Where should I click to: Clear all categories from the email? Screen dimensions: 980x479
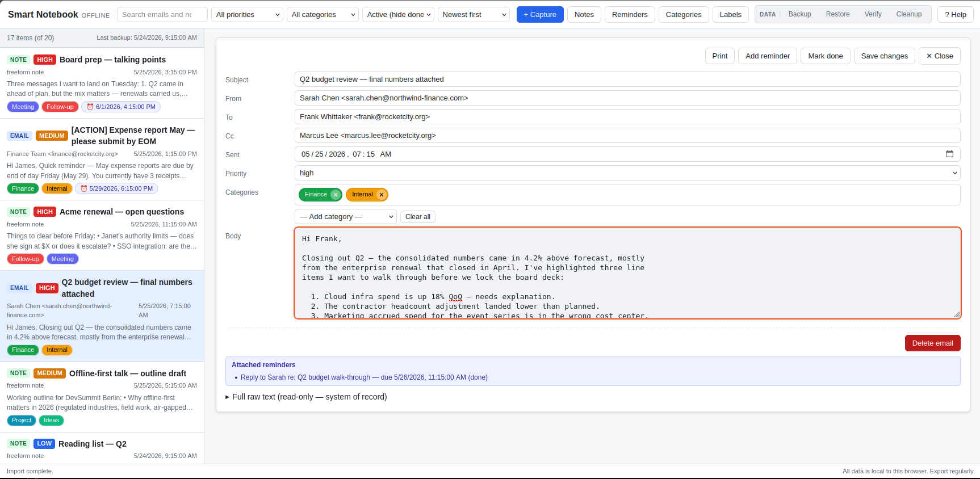pos(417,217)
